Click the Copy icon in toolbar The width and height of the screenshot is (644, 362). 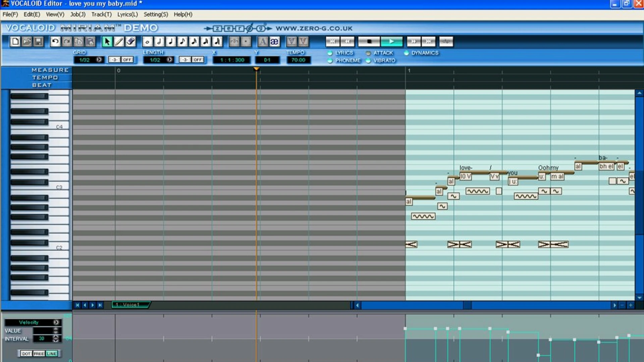[78, 42]
